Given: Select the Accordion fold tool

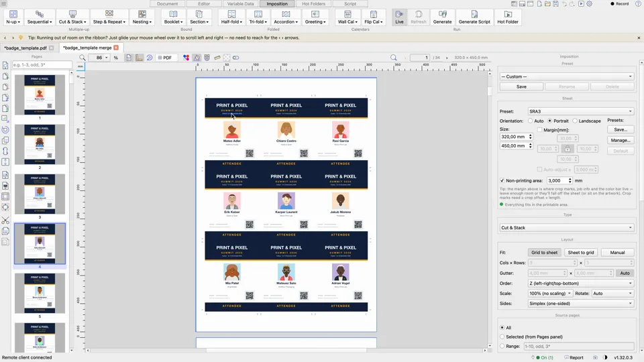Looking at the screenshot, I should 286,17.
